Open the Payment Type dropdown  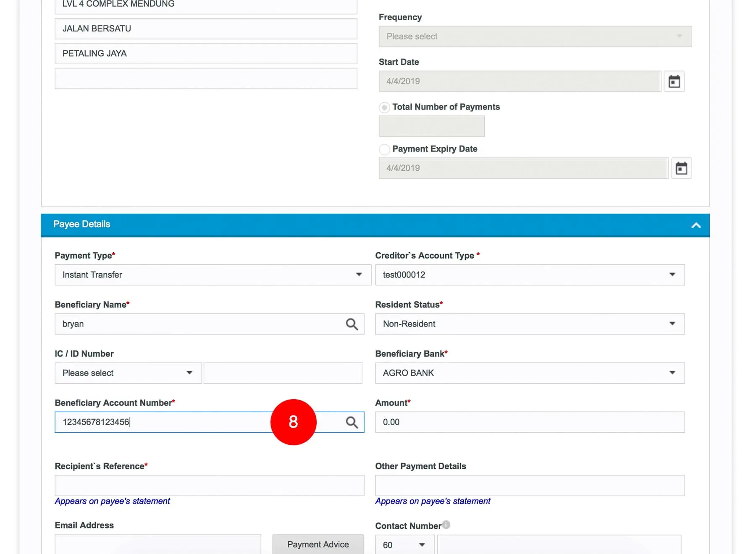213,275
